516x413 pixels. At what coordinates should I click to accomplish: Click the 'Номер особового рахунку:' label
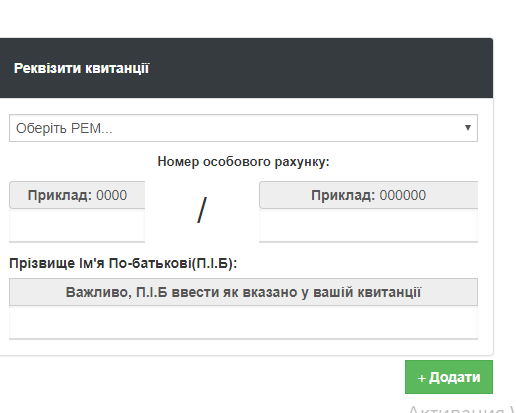243,162
